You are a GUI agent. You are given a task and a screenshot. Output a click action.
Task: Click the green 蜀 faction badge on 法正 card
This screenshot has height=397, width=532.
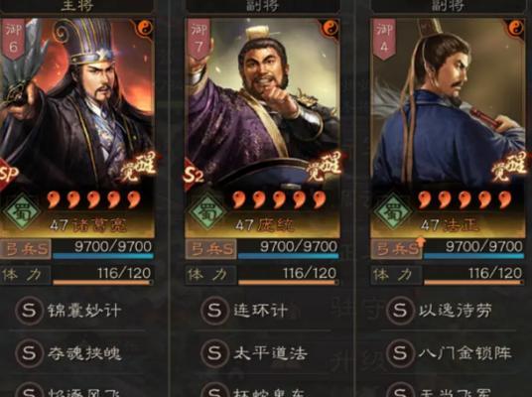pos(392,211)
